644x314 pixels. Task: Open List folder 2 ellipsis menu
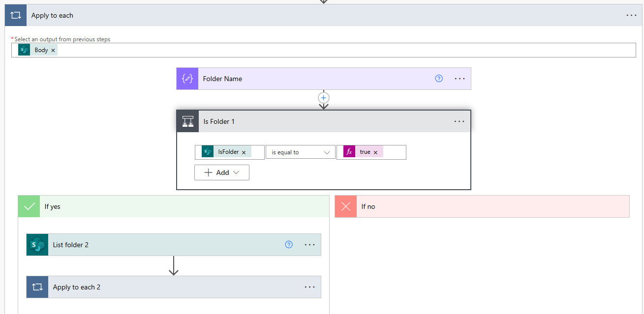pyautogui.click(x=309, y=245)
